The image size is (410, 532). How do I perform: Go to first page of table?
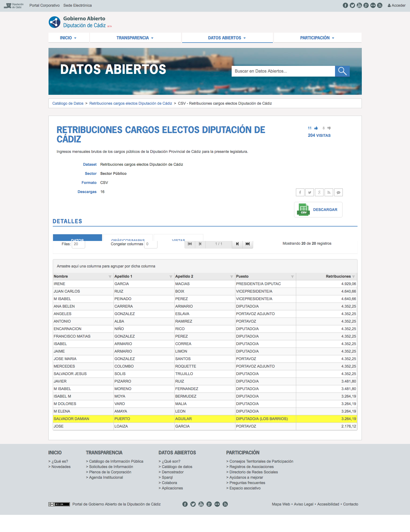click(x=190, y=244)
